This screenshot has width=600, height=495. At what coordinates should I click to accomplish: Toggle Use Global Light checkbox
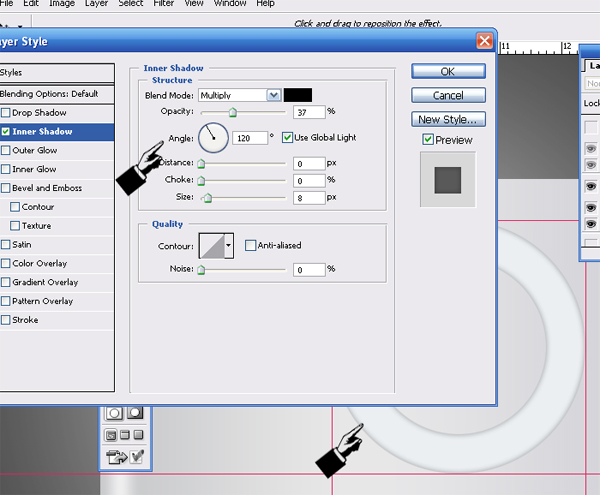287,137
